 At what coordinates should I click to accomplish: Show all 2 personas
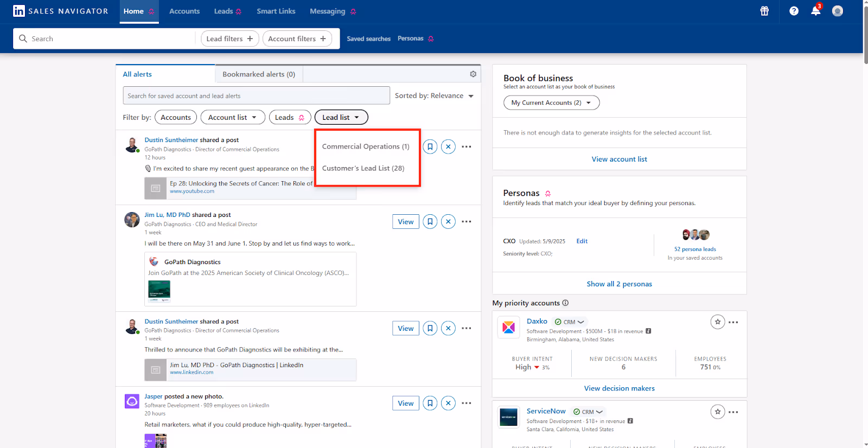point(619,284)
